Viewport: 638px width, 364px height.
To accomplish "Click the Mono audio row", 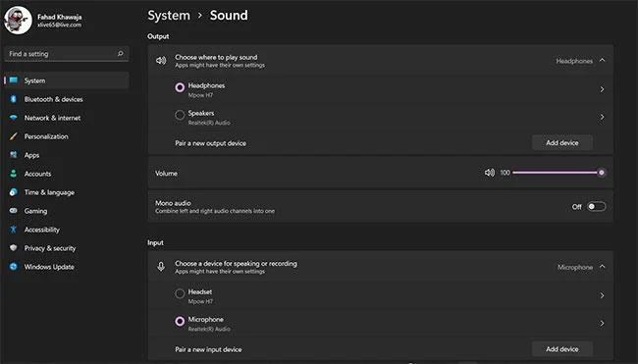I will (x=381, y=207).
